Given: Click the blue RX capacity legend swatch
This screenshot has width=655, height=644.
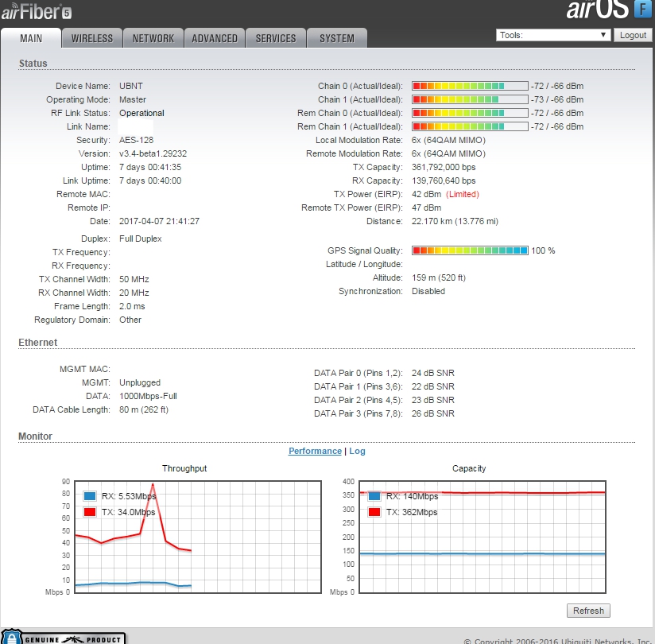Looking at the screenshot, I should pos(374,496).
